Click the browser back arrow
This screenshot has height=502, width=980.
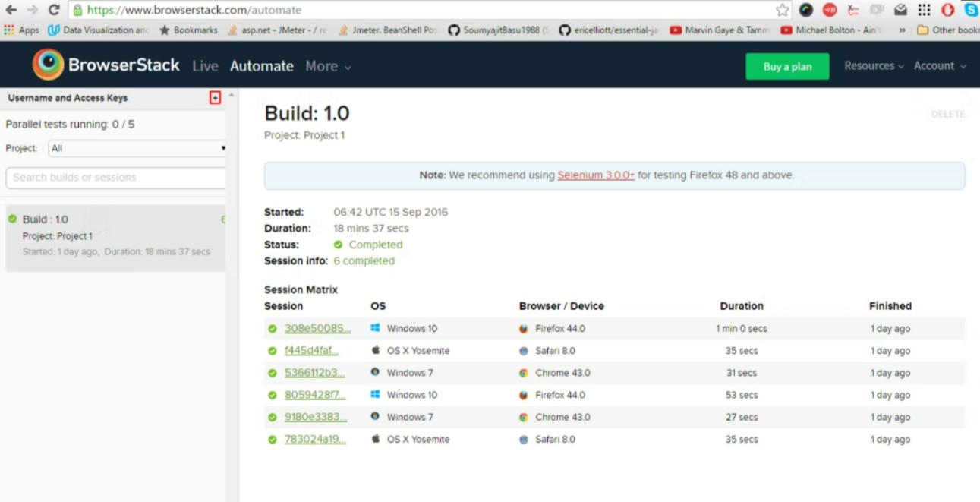click(11, 10)
